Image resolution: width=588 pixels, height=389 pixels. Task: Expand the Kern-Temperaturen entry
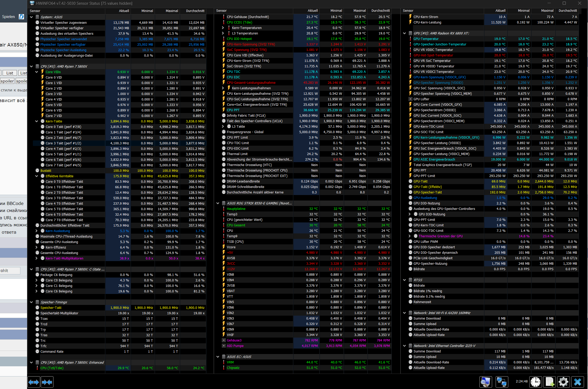223,28
